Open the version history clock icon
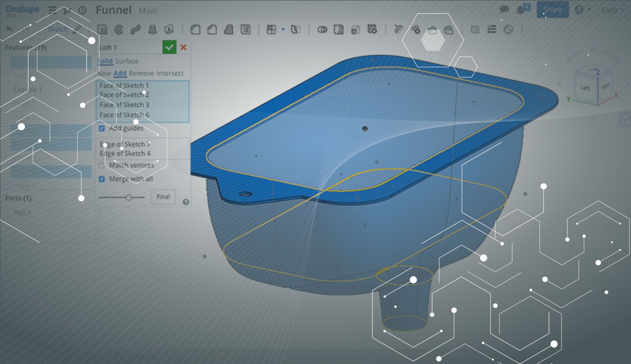 click(x=82, y=10)
